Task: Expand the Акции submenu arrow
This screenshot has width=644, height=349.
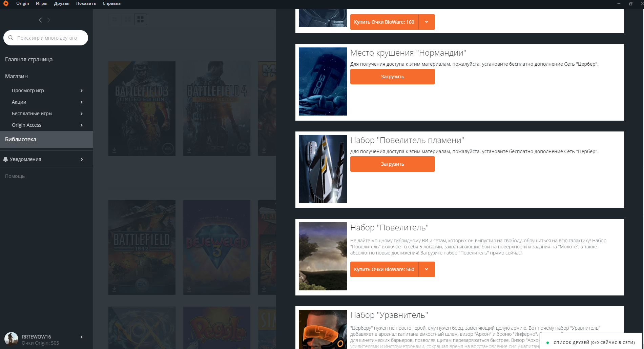Action: (82, 102)
